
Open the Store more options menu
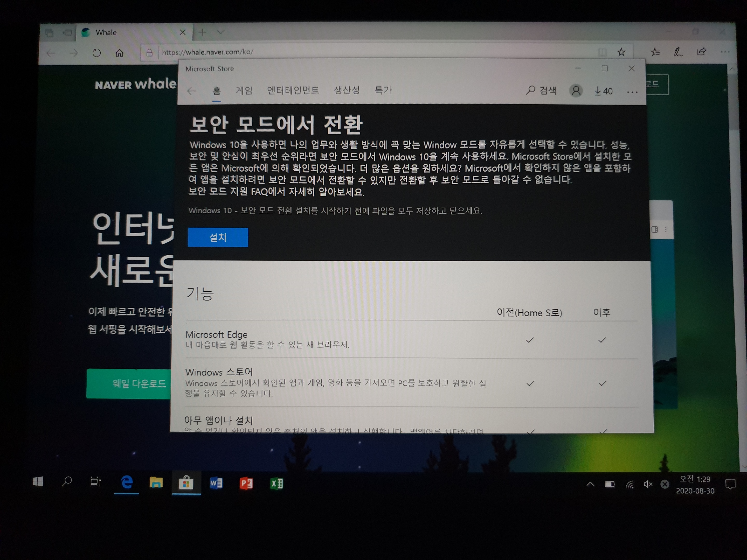(632, 92)
